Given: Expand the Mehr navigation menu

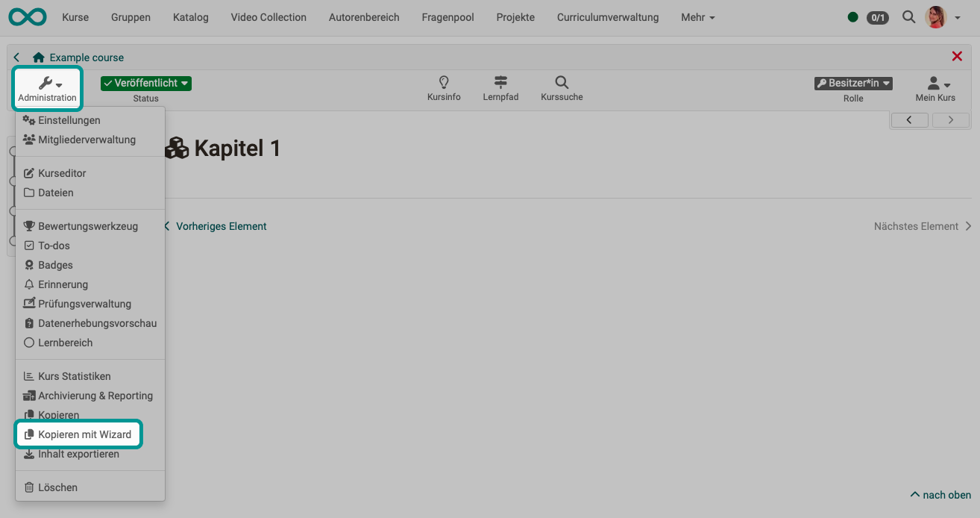Looking at the screenshot, I should (697, 17).
